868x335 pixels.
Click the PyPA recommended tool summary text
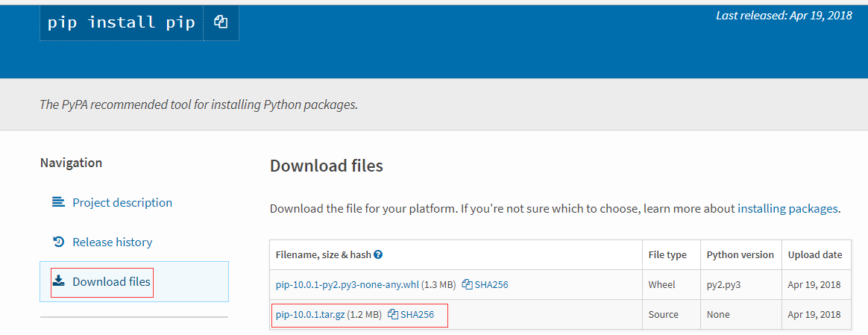[x=198, y=104]
